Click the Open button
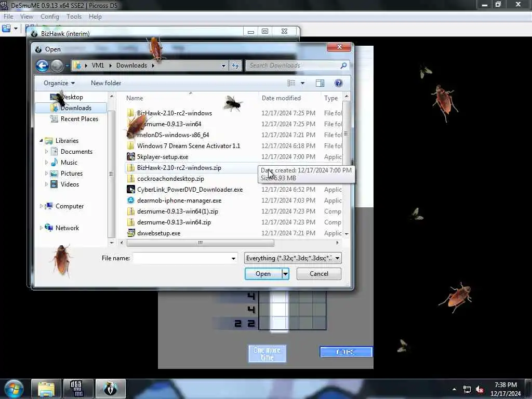The image size is (532, 399). pos(263,274)
